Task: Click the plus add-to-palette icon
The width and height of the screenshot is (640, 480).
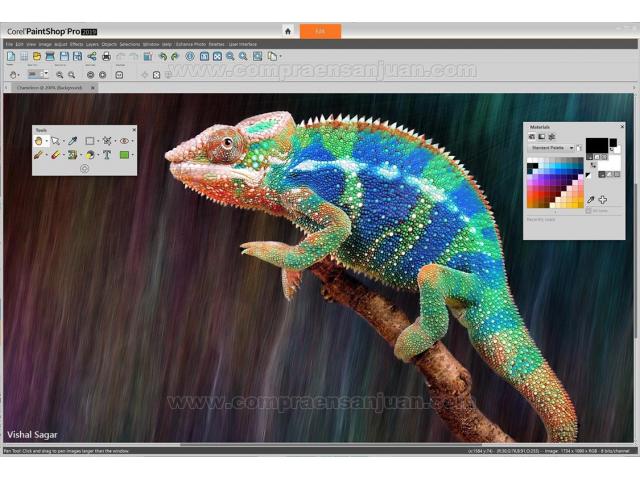Action: pos(603,199)
